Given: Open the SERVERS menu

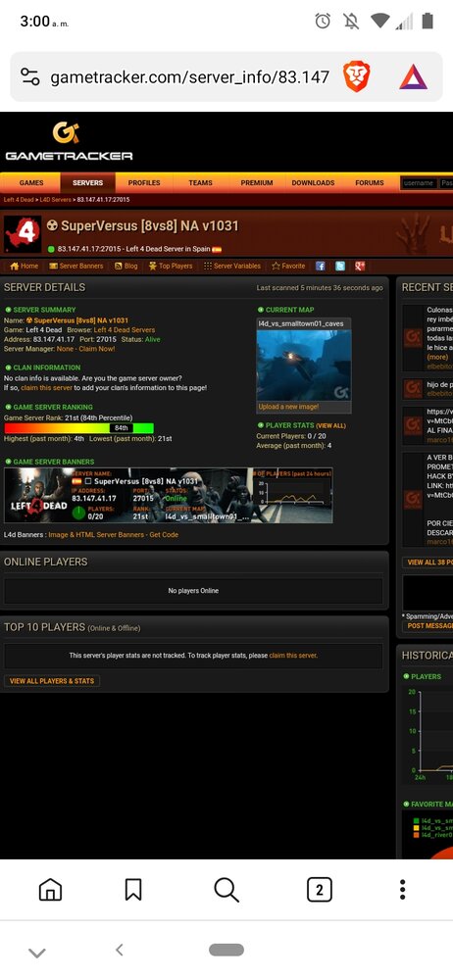Looking at the screenshot, I should (x=87, y=183).
